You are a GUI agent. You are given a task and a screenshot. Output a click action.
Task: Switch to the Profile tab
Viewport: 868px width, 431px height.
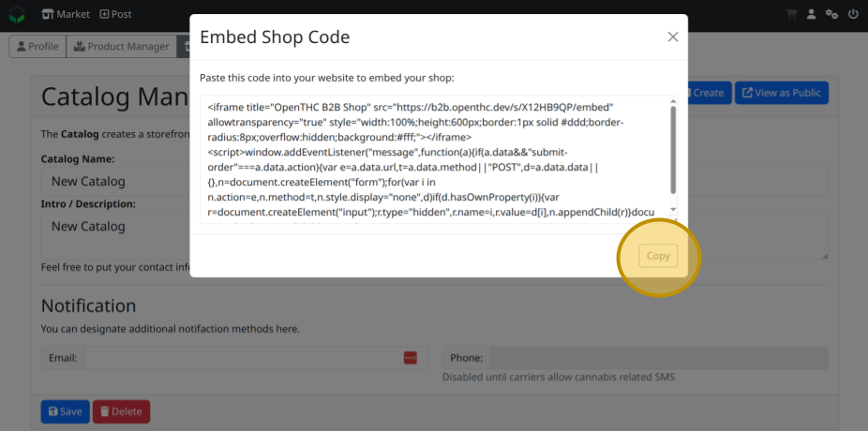point(37,47)
